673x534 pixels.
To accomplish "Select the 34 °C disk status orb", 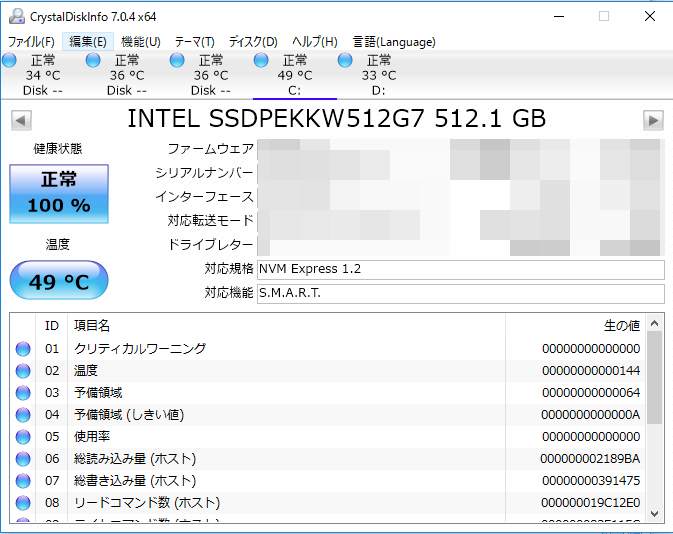I will point(9,61).
